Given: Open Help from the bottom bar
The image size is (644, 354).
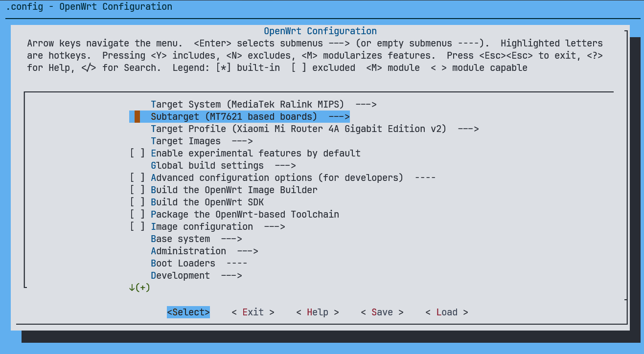Looking at the screenshot, I should [x=317, y=312].
